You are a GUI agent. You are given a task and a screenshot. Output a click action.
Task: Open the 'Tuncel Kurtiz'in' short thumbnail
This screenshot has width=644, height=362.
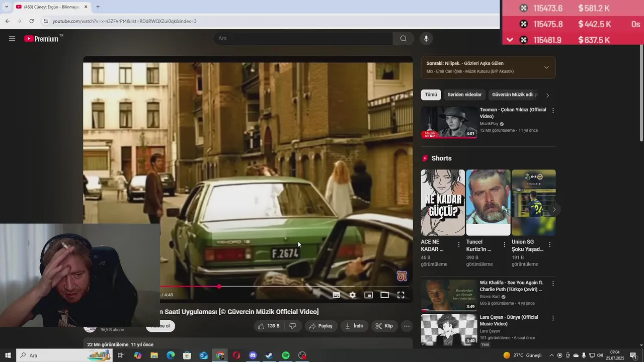click(x=488, y=203)
